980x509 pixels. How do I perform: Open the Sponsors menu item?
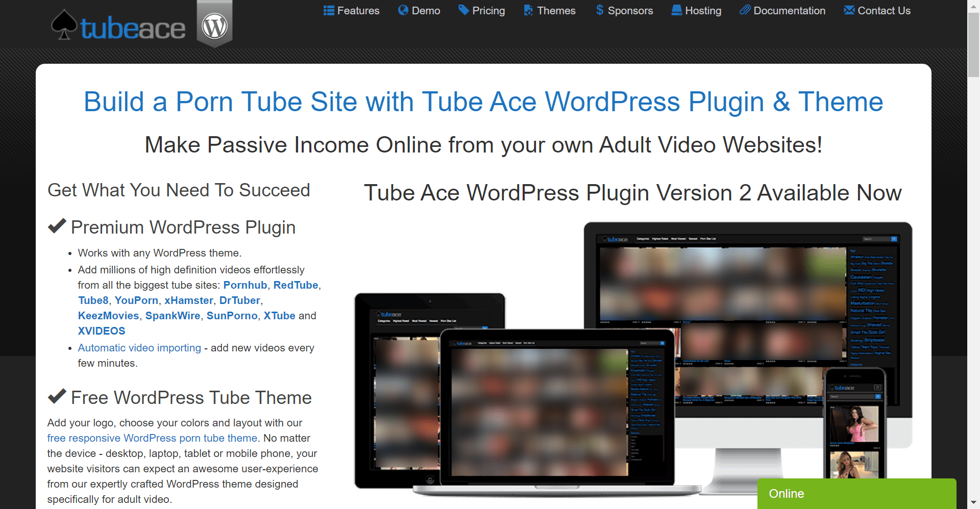[624, 11]
